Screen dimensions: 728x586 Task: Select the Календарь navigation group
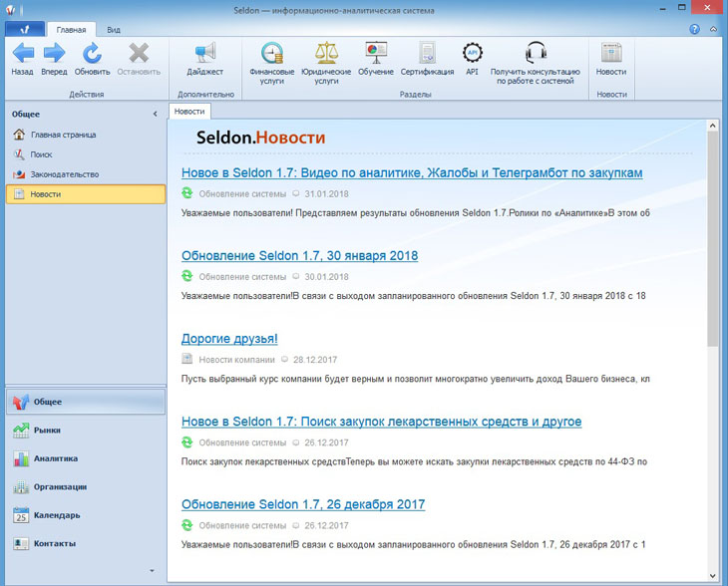pyautogui.click(x=86, y=515)
